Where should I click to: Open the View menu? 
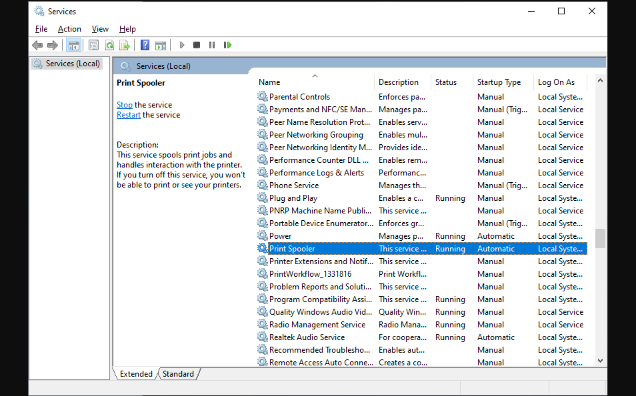[100, 29]
